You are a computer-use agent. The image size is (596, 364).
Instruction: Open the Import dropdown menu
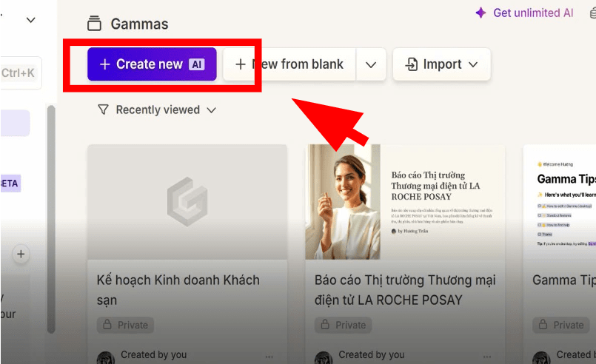point(441,64)
